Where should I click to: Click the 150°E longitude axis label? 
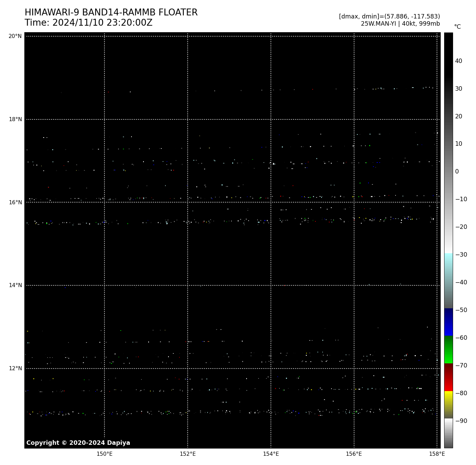click(104, 454)
